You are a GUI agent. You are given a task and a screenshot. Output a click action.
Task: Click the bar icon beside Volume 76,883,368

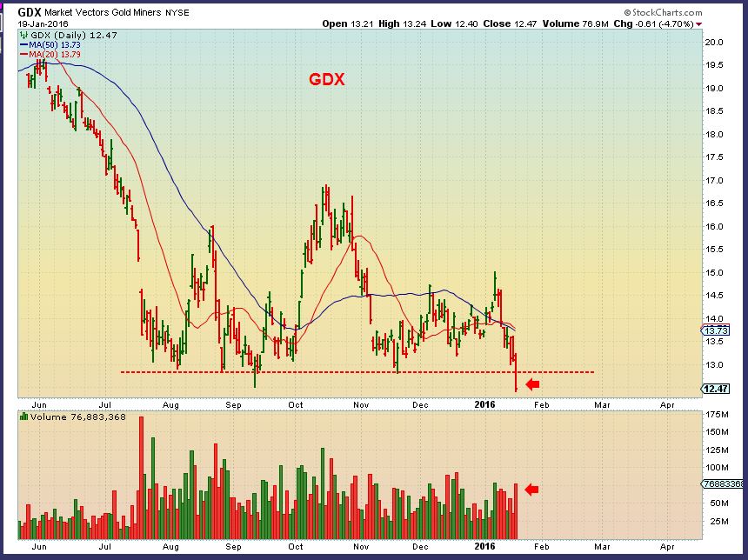click(23, 417)
